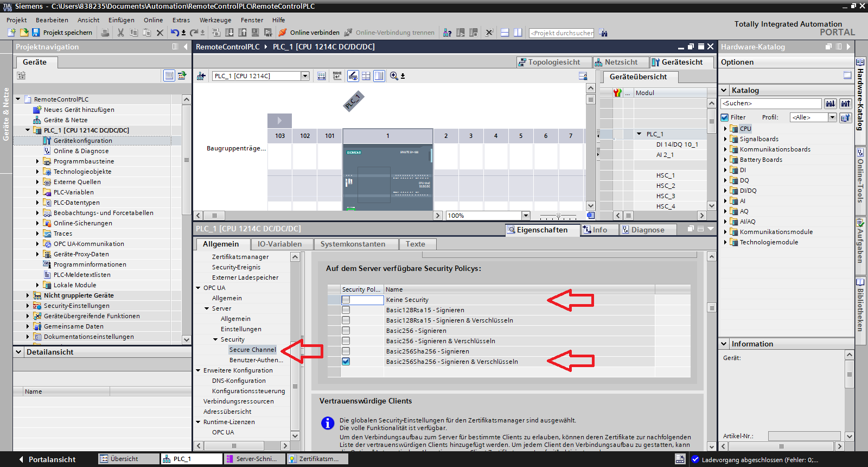Viewport: 868px width, 467px height.
Task: Open Online & Diagnose in project tree
Action: point(81,151)
